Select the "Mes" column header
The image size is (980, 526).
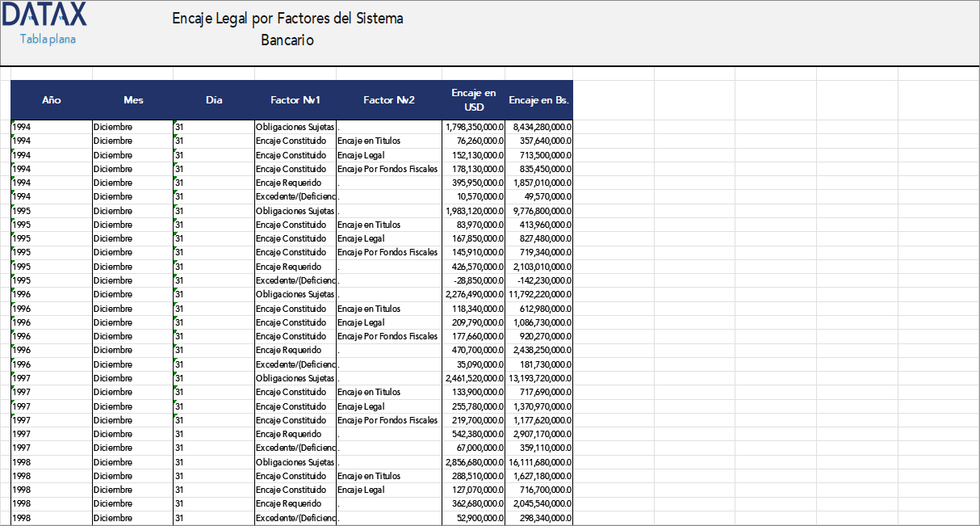pyautogui.click(x=133, y=100)
